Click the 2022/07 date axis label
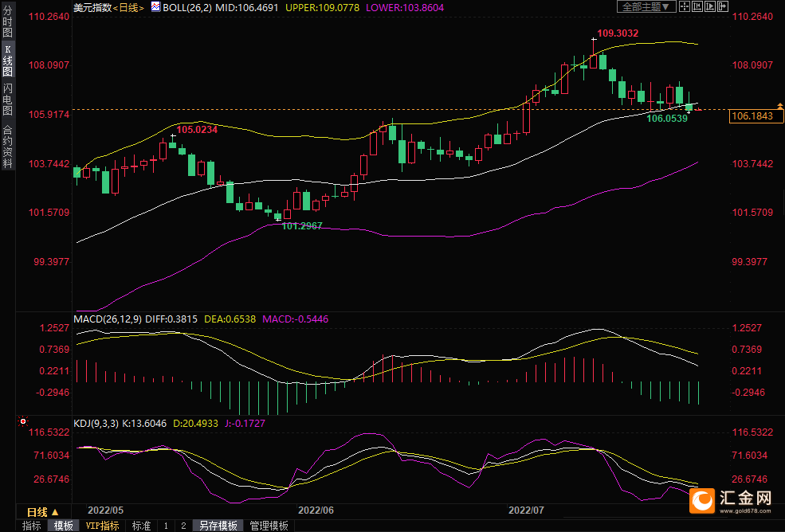The image size is (785, 532). point(526,510)
